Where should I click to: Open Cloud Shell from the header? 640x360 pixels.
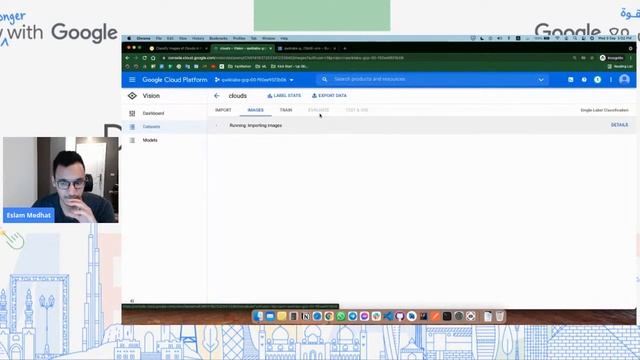click(x=571, y=80)
